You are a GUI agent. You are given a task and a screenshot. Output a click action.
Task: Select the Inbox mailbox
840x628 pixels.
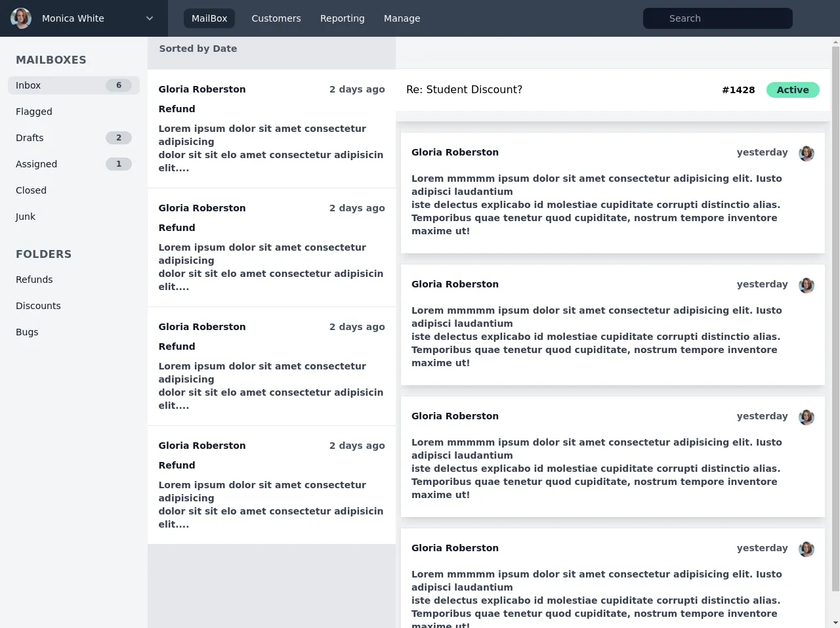[28, 85]
